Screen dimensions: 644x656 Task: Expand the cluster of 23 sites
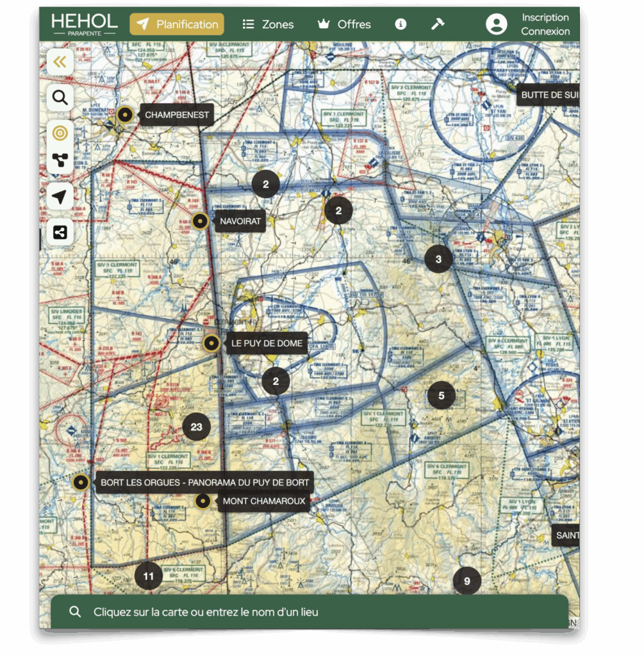click(196, 427)
